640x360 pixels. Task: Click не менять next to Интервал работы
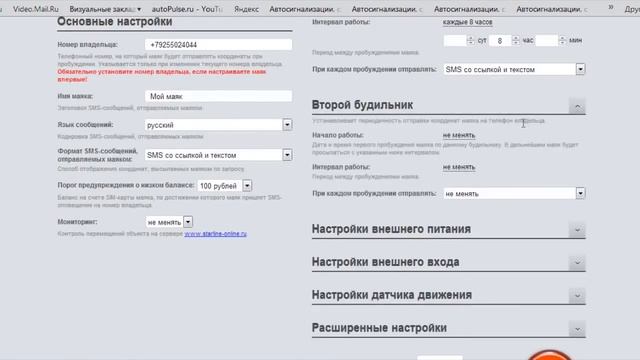coord(459,167)
